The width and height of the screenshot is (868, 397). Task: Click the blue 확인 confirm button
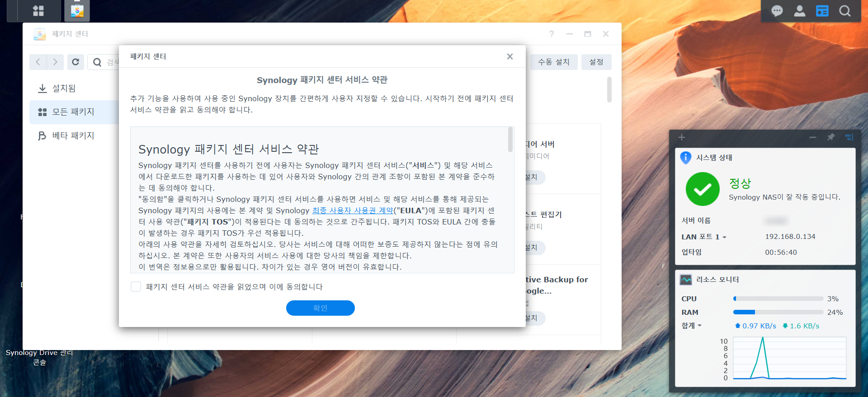point(321,308)
